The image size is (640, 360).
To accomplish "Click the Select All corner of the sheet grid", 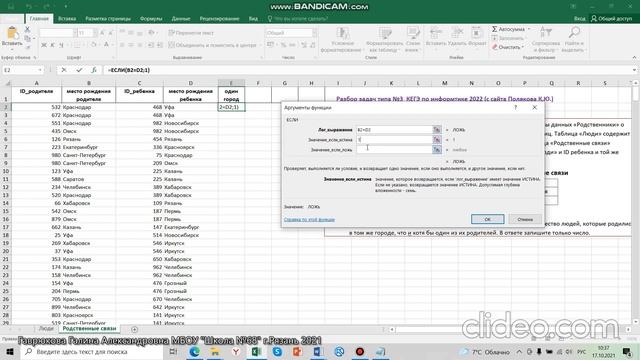I will (x=6, y=83).
